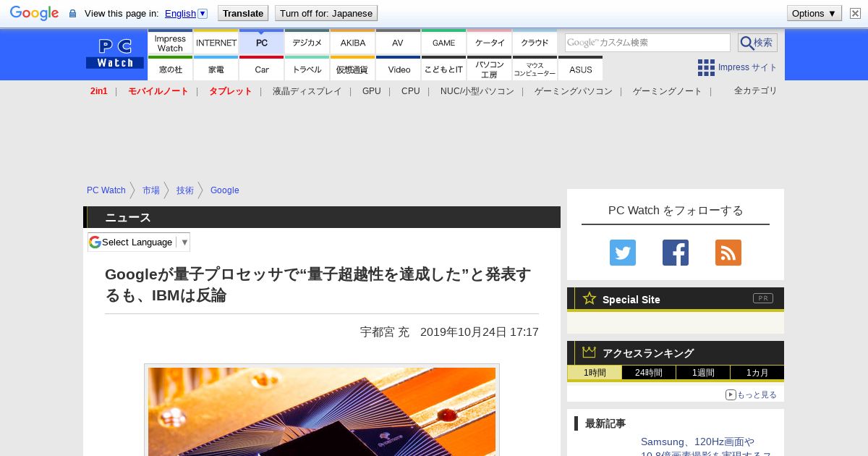This screenshot has height=456, width=868.
Task: Open the Select Language widget
Action: point(139,242)
